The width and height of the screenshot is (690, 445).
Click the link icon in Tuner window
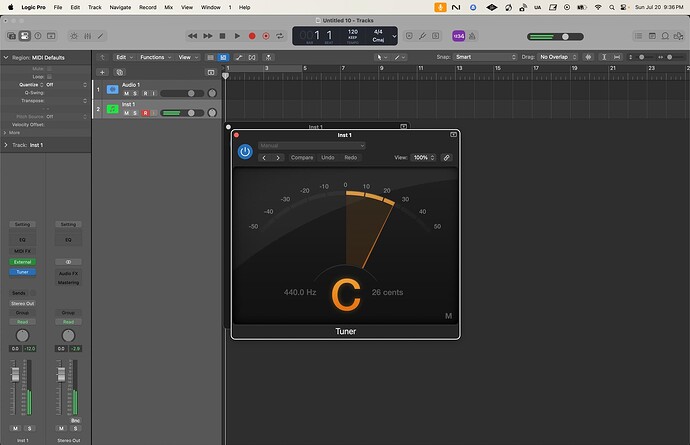[446, 158]
